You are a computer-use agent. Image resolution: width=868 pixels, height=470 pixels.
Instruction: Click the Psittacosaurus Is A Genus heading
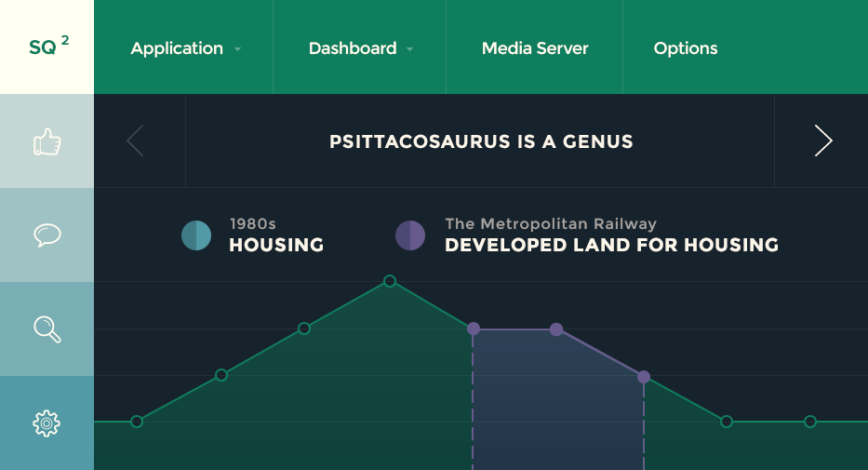[481, 142]
